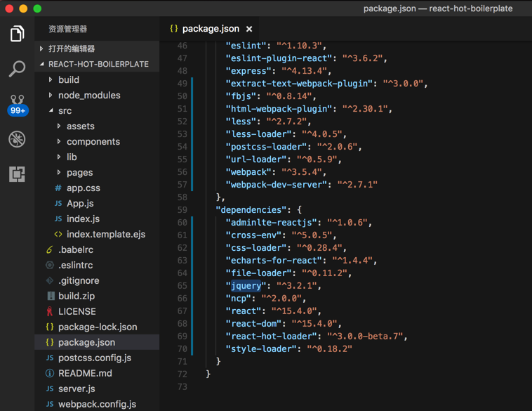The height and width of the screenshot is (411, 532).
Task: Click the README.md info icon
Action: click(x=50, y=373)
